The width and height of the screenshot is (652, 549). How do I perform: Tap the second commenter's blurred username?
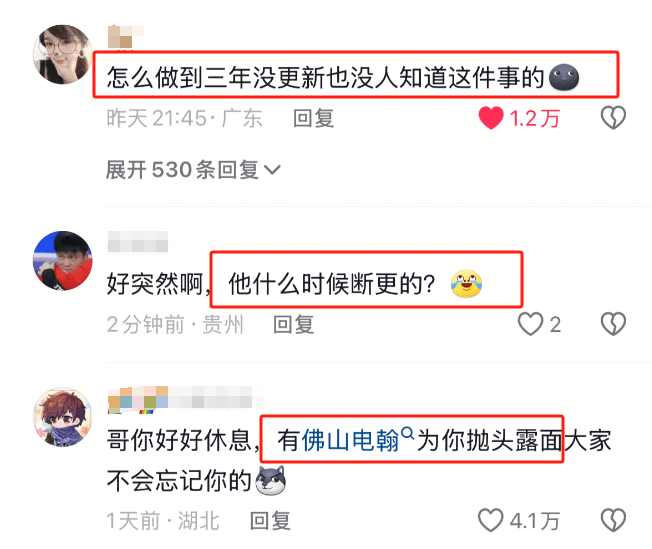pyautogui.click(x=138, y=242)
